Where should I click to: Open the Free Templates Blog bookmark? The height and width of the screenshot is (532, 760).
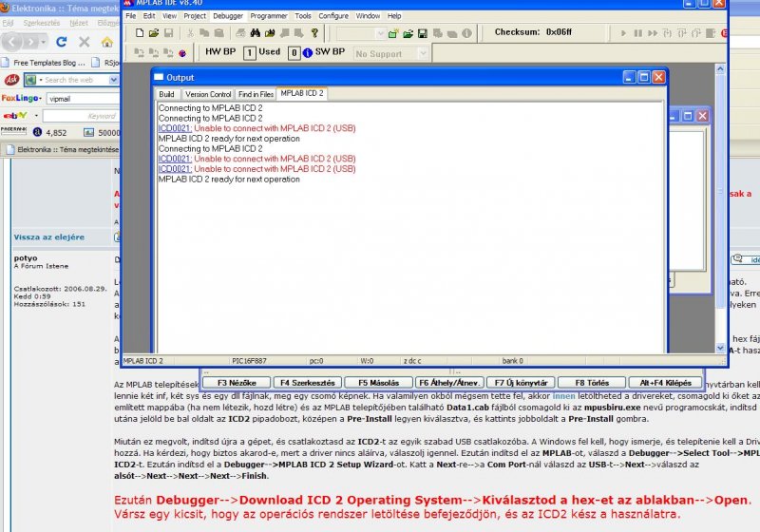click(x=44, y=63)
